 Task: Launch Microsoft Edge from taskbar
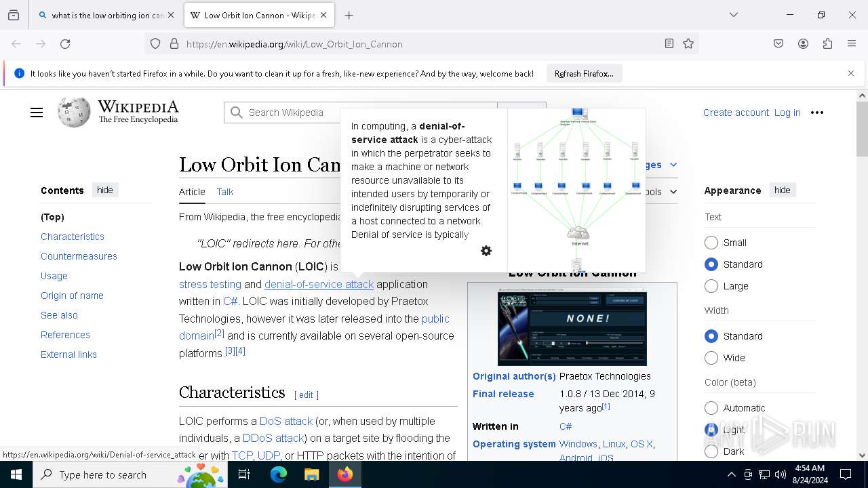point(279,474)
